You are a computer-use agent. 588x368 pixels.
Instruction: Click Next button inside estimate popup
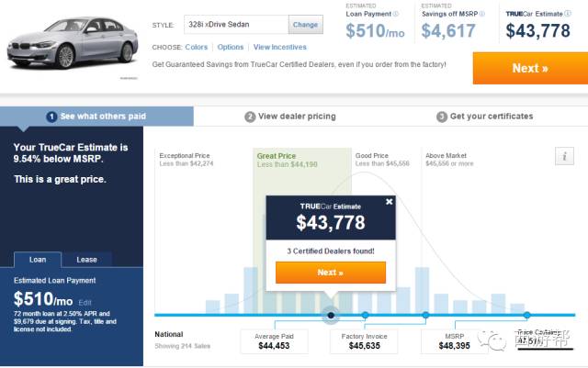(331, 273)
